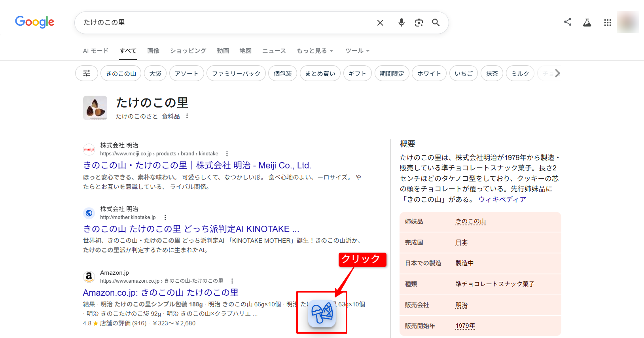Click the floating mushroom bamboo icon
Screen dimensions: 644x338
[322, 313]
